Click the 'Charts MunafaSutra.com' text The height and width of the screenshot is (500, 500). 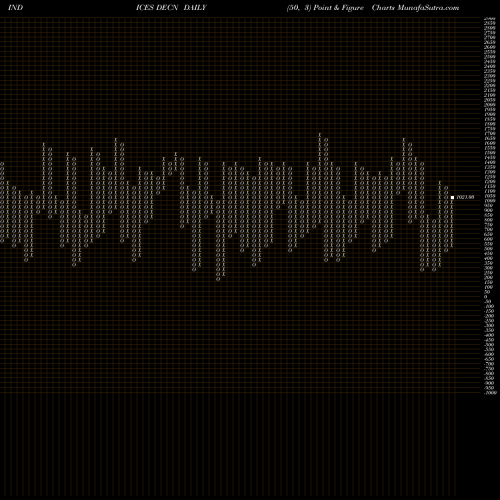click(415, 8)
